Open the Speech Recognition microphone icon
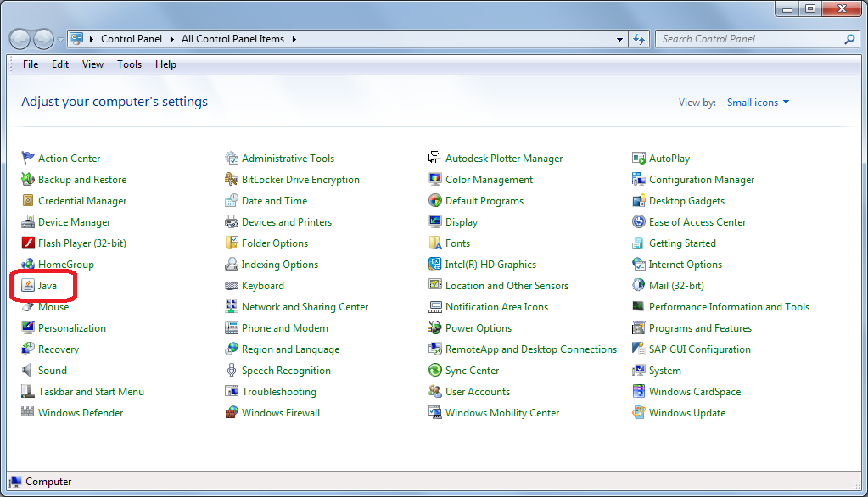The height and width of the screenshot is (497, 868). 232,371
